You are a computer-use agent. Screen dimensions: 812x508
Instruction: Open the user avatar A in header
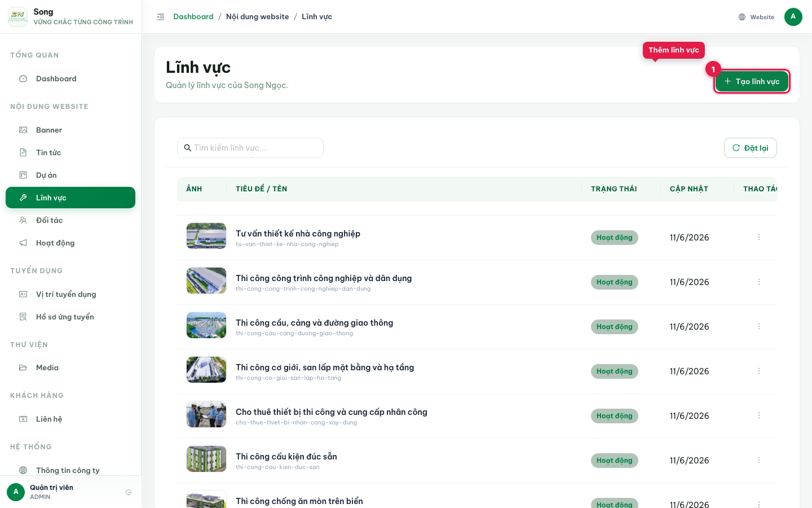click(793, 17)
